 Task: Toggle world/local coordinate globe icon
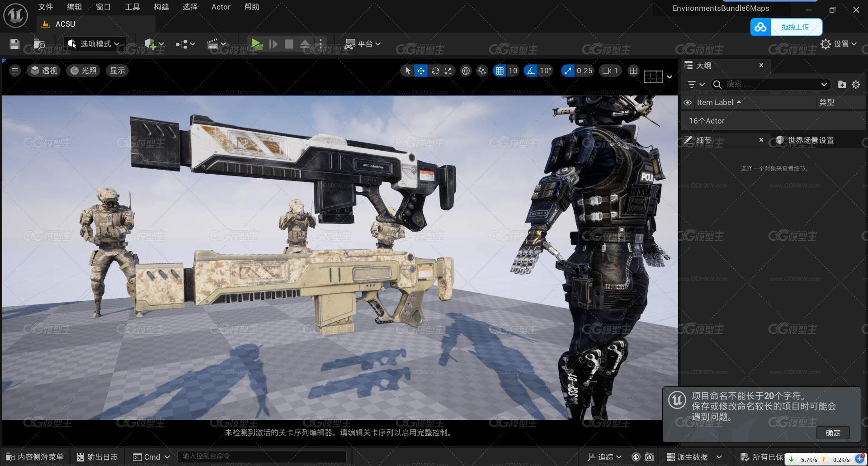click(x=466, y=71)
